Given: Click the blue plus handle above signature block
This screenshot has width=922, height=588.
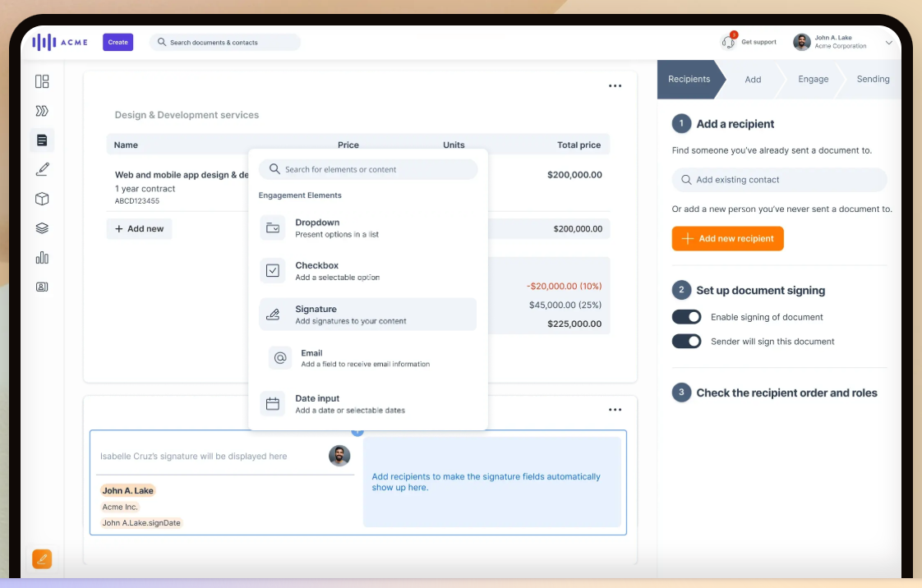Looking at the screenshot, I should pos(357,432).
